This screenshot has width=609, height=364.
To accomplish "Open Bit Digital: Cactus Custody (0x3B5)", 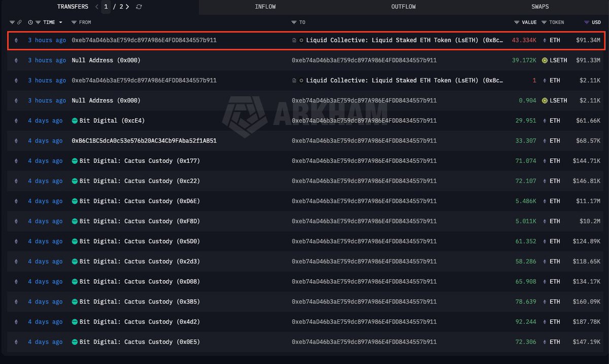I will [x=140, y=302].
